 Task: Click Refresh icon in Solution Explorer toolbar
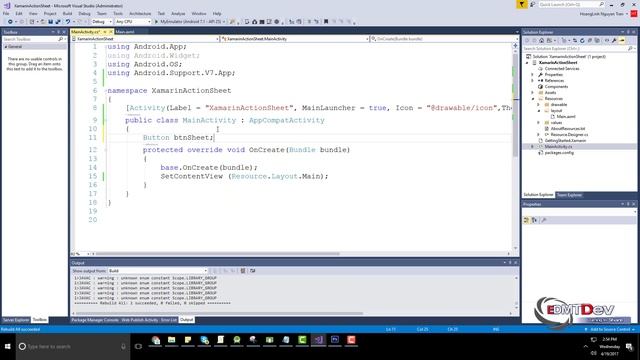(x=582, y=40)
